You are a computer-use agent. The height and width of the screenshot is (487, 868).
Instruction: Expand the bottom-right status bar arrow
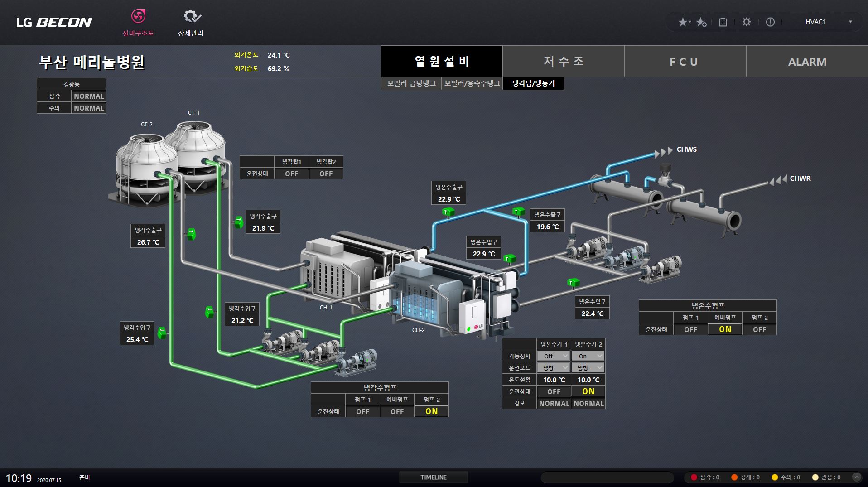point(856,477)
